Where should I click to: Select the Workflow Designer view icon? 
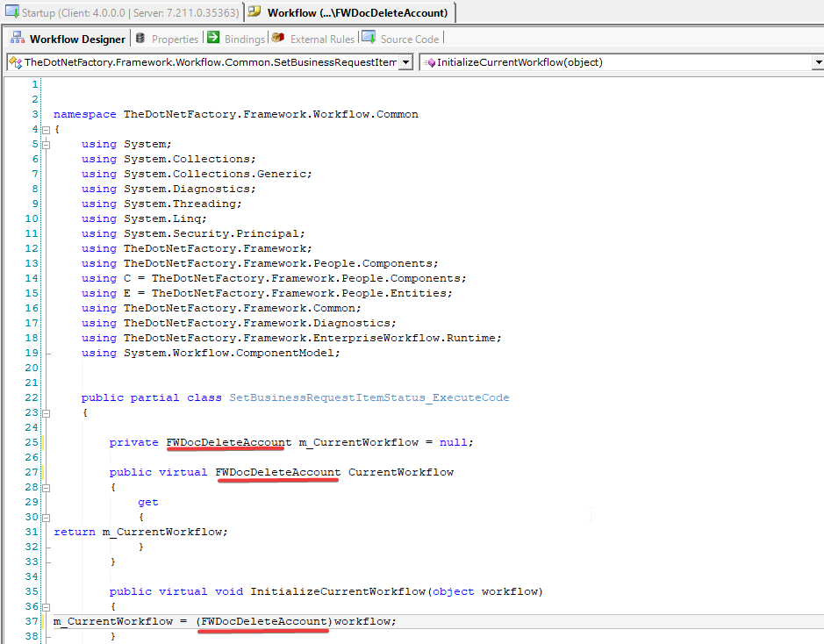(16, 38)
